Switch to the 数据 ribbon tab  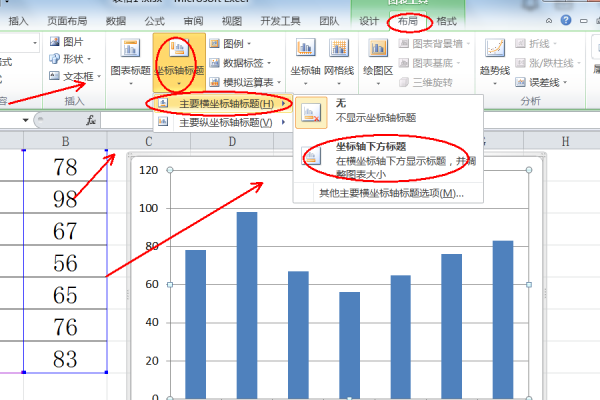point(116,21)
